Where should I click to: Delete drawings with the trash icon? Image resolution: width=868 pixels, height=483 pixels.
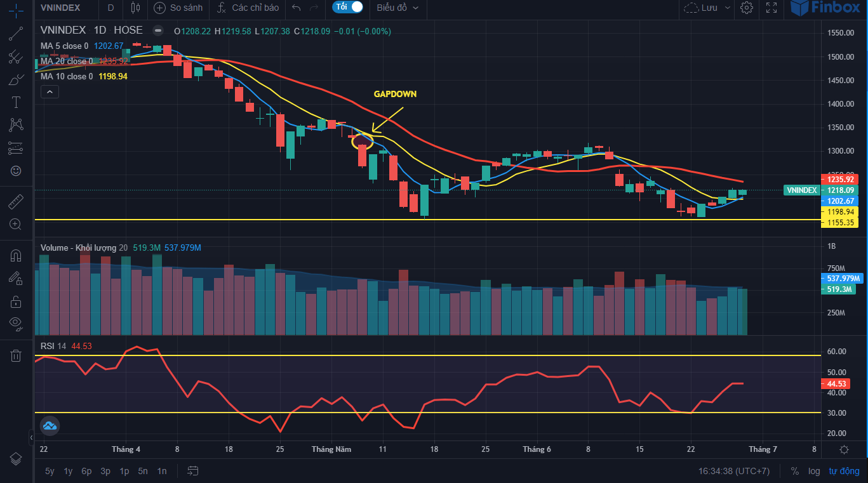click(16, 355)
